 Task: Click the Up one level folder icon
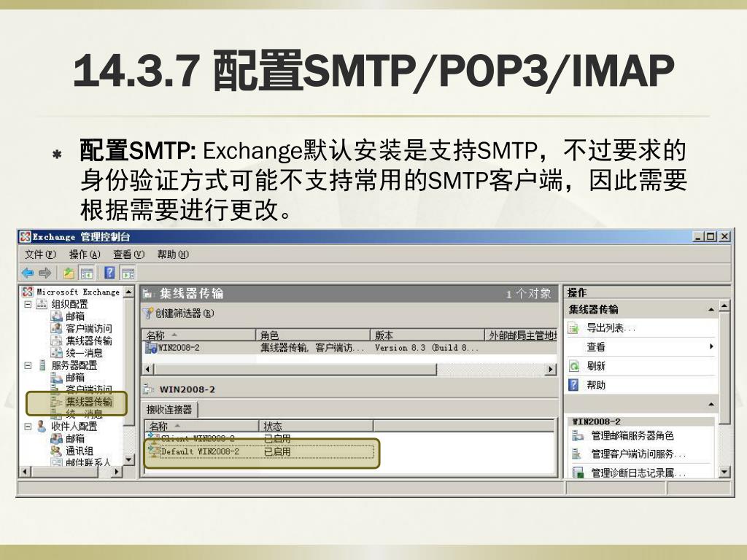tap(68, 273)
